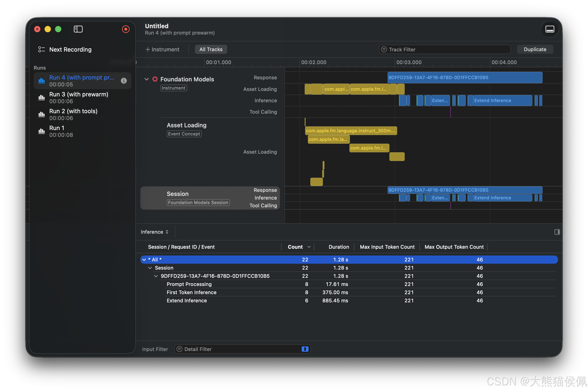Switch to All Tracks tab
The height and width of the screenshot is (391, 588).
[211, 49]
